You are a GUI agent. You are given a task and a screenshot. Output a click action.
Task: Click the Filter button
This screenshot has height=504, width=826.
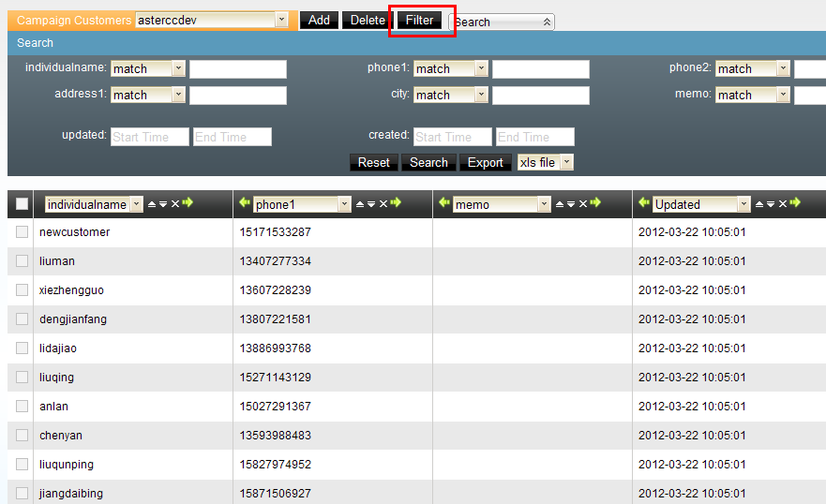420,20
